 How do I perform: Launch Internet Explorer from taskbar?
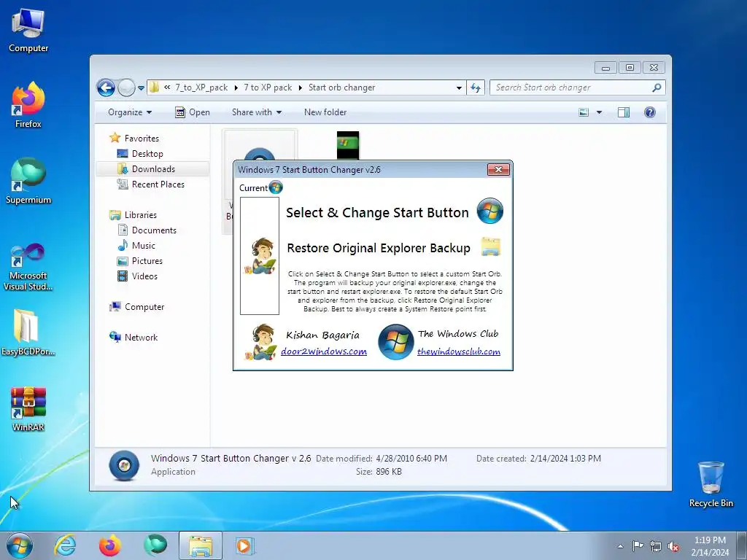(65, 545)
